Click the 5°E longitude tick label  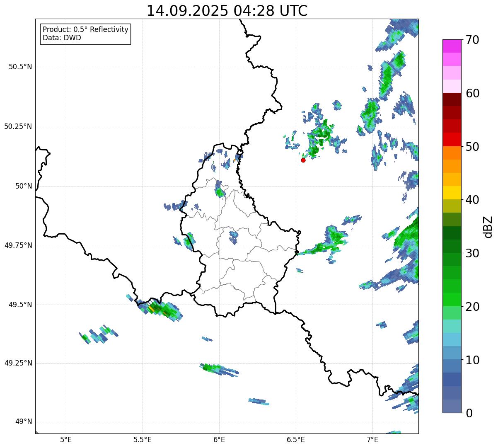[66, 439]
